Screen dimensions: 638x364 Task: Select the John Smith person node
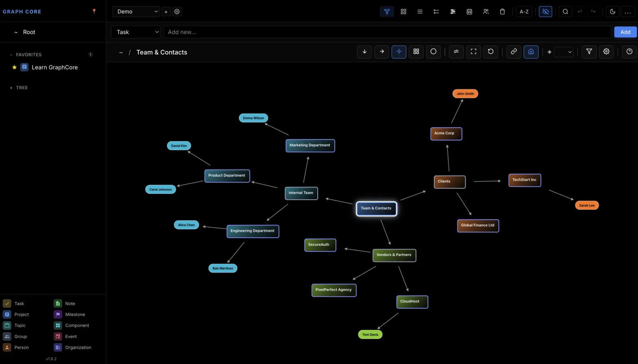(465, 94)
